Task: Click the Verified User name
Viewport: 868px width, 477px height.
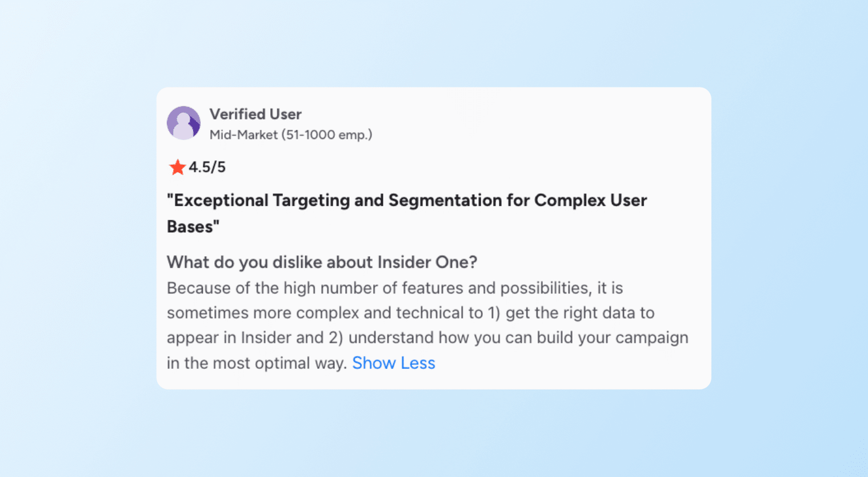Action: (255, 114)
